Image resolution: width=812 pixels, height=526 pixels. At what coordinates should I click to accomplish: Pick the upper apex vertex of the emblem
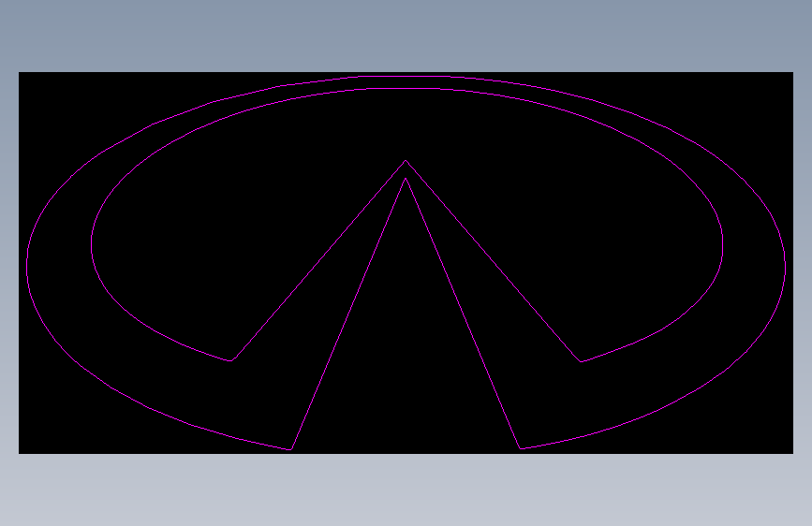pyautogui.click(x=406, y=160)
